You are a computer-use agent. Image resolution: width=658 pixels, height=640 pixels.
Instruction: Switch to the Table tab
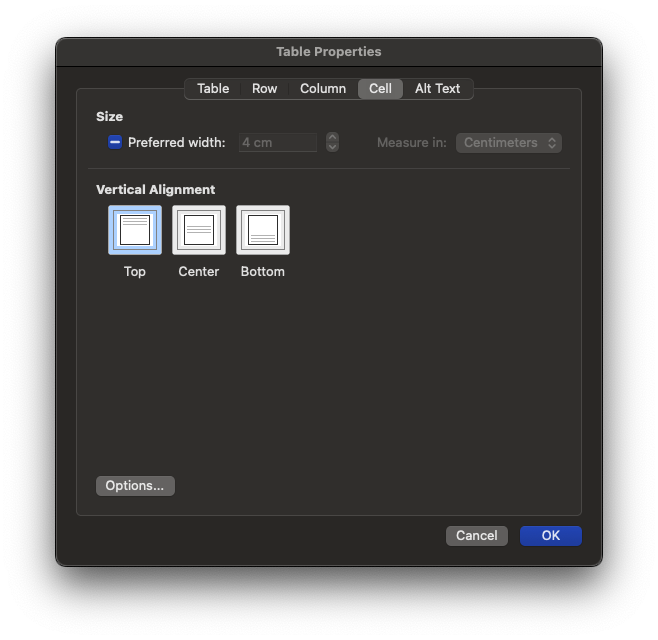213,89
